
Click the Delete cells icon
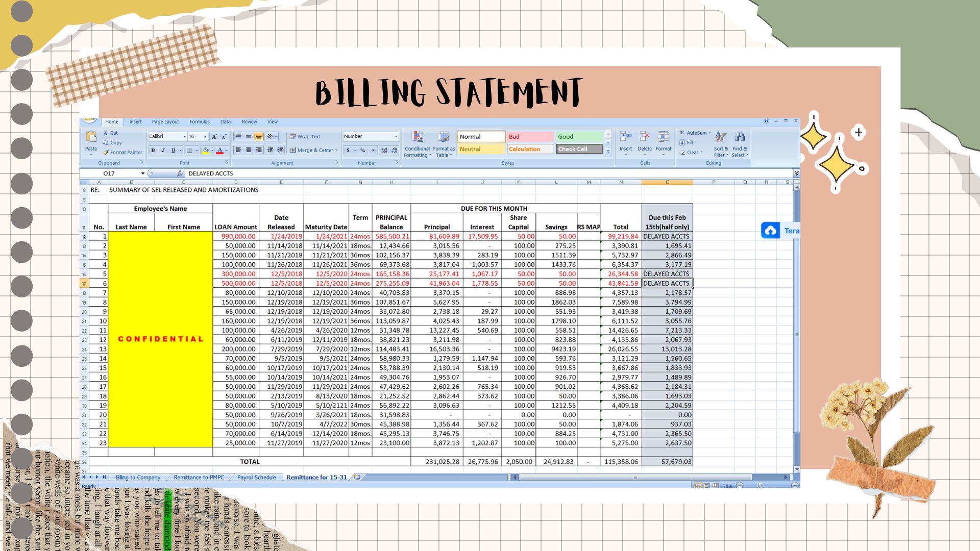point(644,137)
